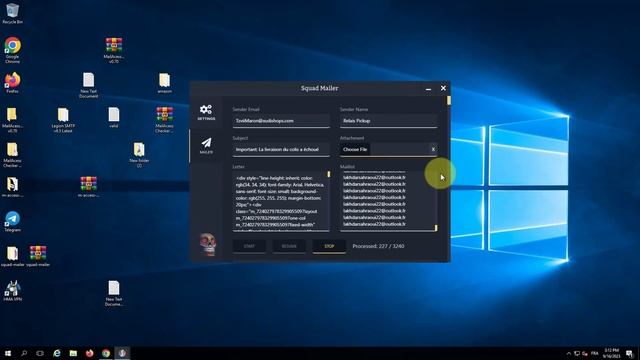
Task: Click the STOP button
Action: tap(329, 246)
